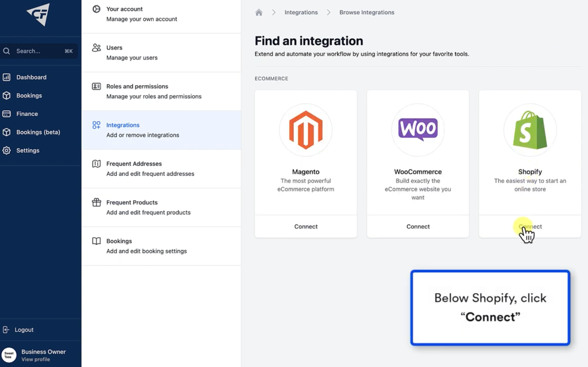Image resolution: width=588 pixels, height=367 pixels.
Task: Click the company logo in the sidebar
Action: (38, 14)
